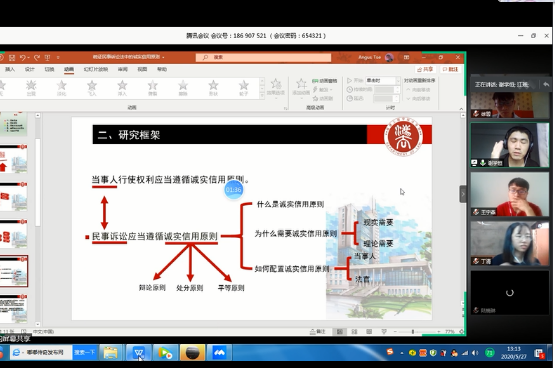Open the Tencent Meeting taskbar icon
Viewport: 555px width, 369px height.
click(219, 352)
